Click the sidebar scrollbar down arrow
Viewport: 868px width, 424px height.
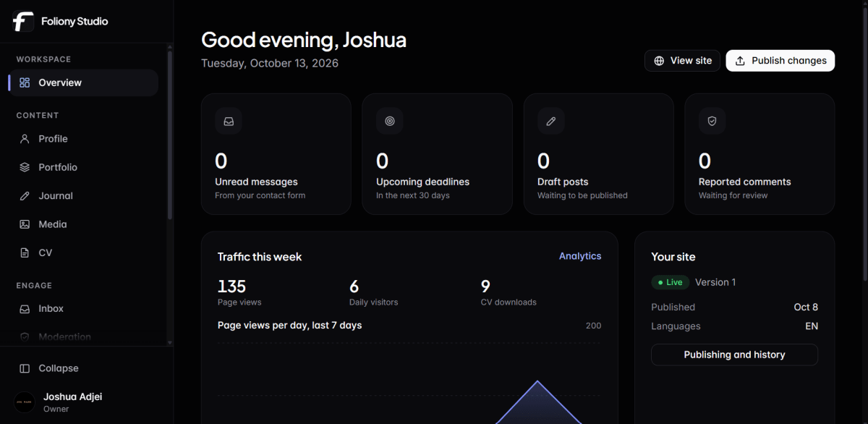[x=170, y=342]
